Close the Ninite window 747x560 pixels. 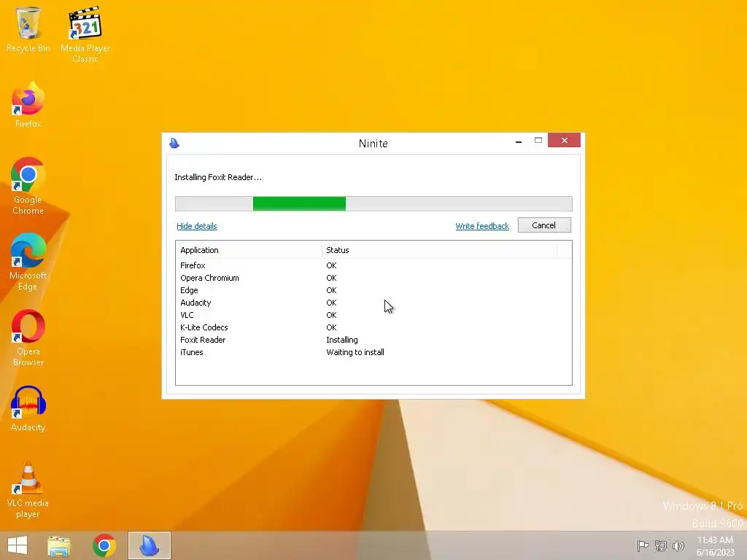pyautogui.click(x=564, y=141)
